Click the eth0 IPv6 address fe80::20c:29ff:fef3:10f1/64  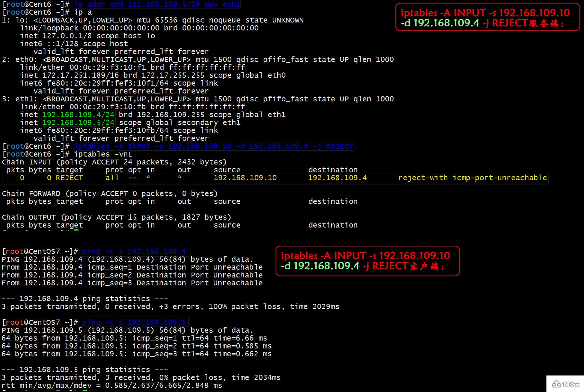[108, 83]
